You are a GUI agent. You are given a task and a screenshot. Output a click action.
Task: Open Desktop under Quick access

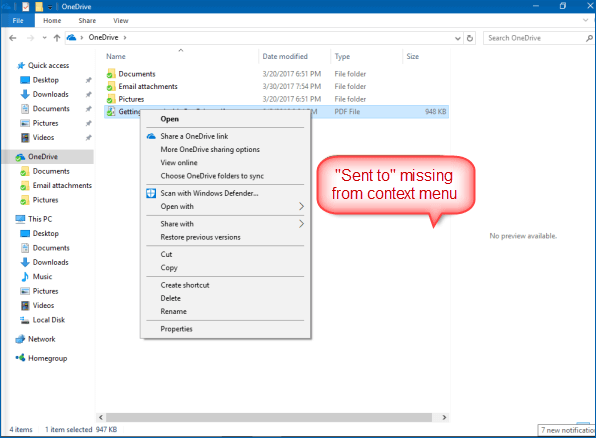pos(46,80)
